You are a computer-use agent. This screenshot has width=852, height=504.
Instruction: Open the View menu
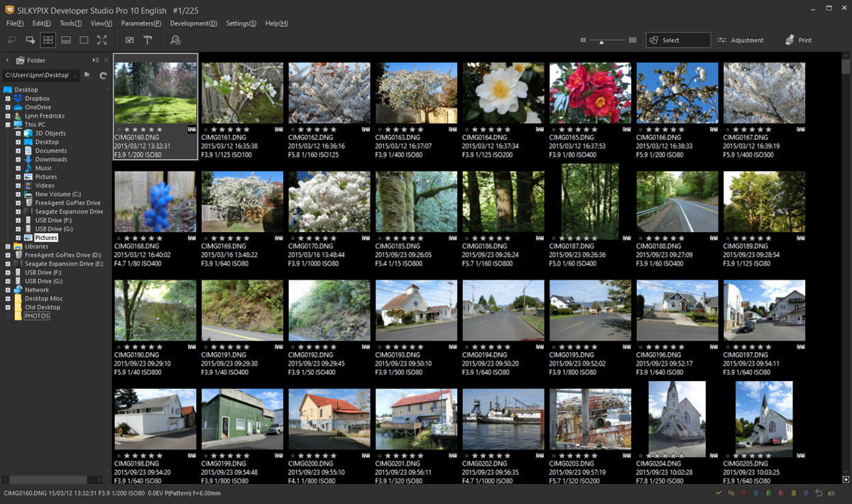pos(102,23)
